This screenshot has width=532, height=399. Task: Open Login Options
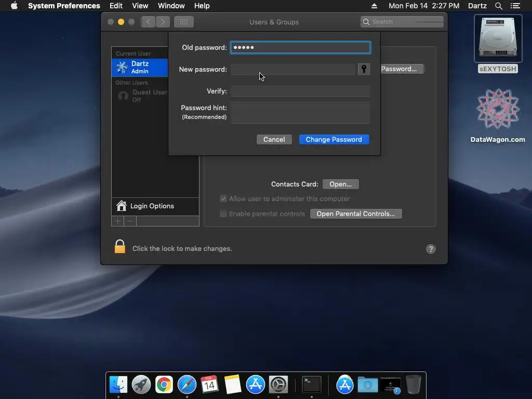click(155, 206)
